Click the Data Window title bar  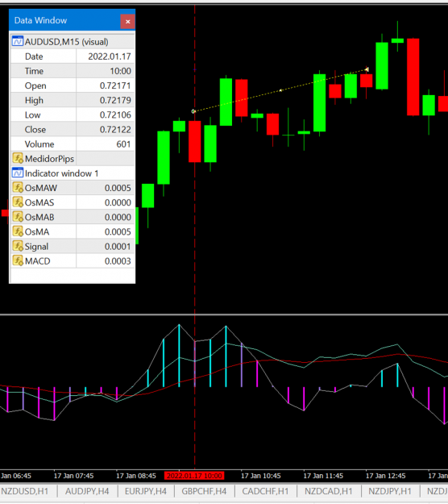pos(64,21)
